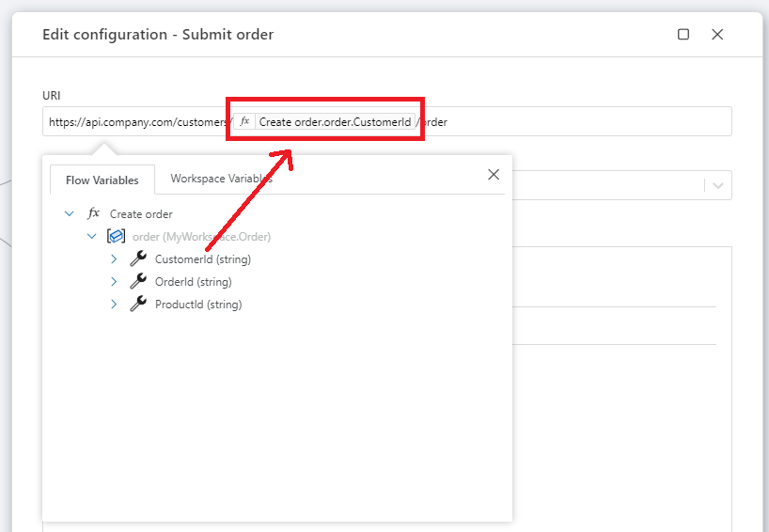Select the CustomerId (string) variable
This screenshot has width=769, height=532.
click(x=202, y=259)
